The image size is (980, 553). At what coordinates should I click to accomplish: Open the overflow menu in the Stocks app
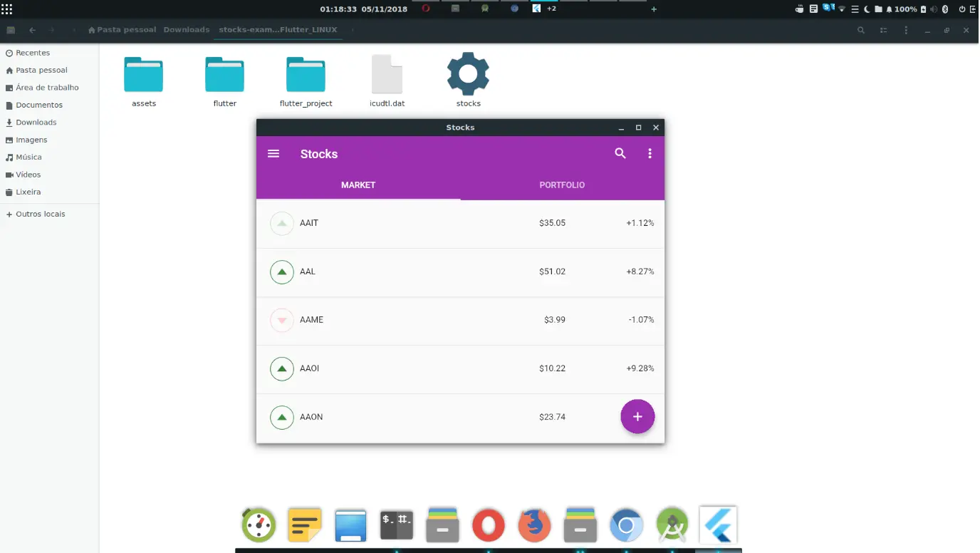pyautogui.click(x=649, y=153)
